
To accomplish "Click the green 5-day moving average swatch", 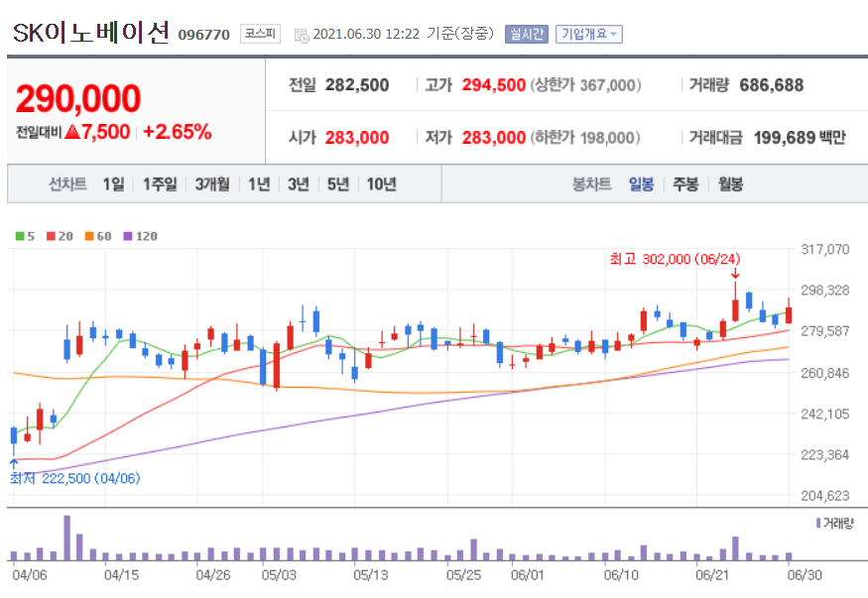I will click(20, 236).
